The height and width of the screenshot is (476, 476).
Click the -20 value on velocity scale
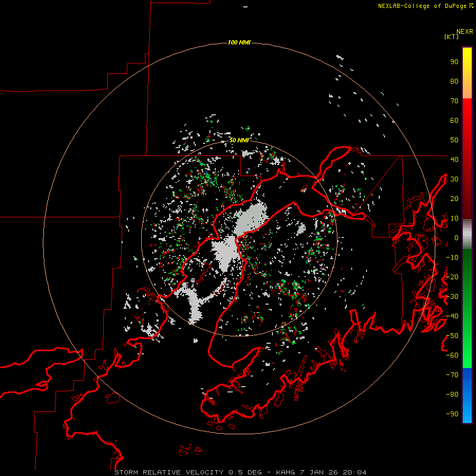point(452,277)
